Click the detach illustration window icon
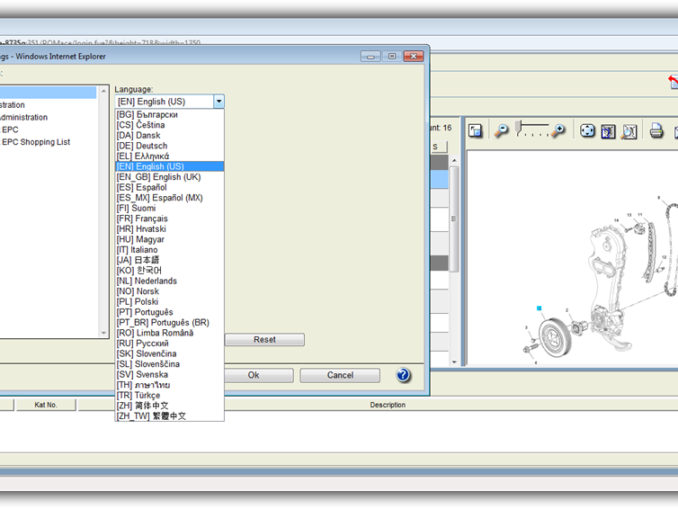This screenshot has height=509, width=678. click(x=476, y=131)
